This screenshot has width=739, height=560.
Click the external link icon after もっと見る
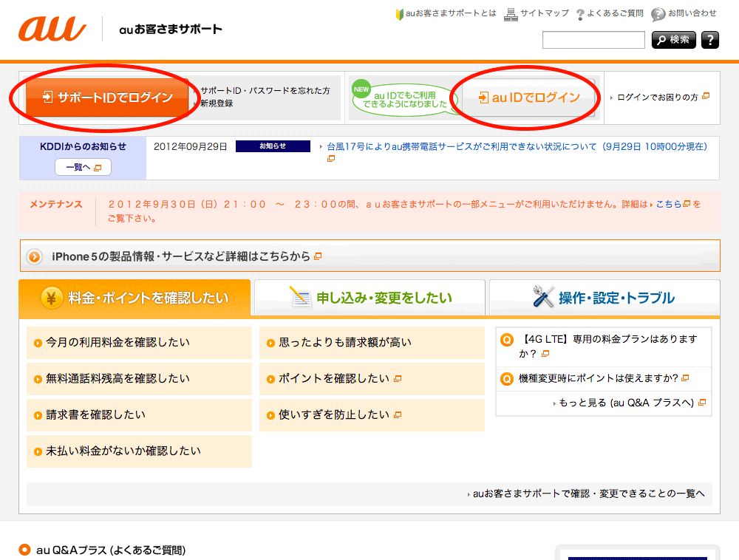click(702, 402)
